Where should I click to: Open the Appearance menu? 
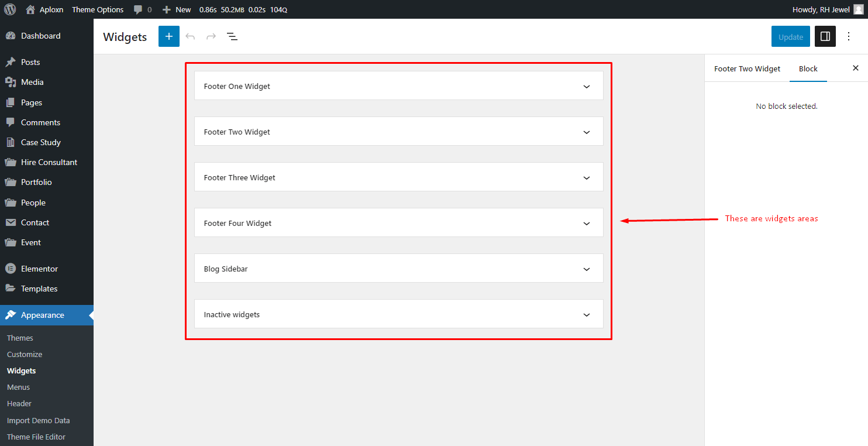click(47, 315)
